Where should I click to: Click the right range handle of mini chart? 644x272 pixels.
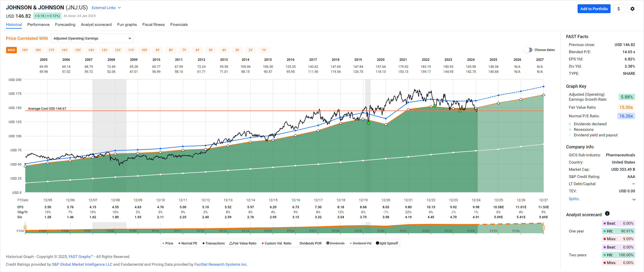(x=543, y=228)
